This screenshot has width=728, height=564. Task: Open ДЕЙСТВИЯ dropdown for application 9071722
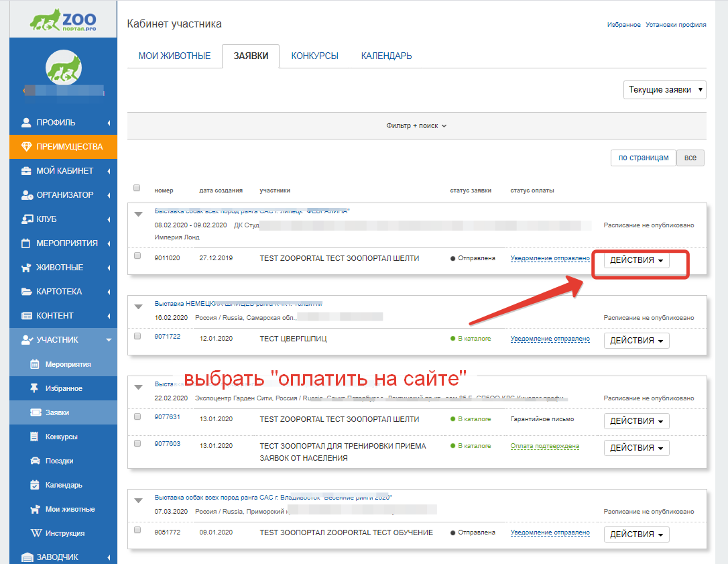click(x=636, y=341)
